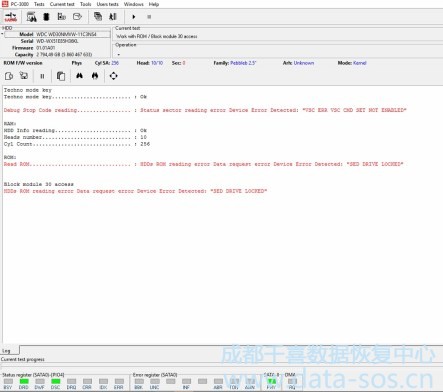Click the ERR status register indicator
443x392 pixels.
coord(119,381)
